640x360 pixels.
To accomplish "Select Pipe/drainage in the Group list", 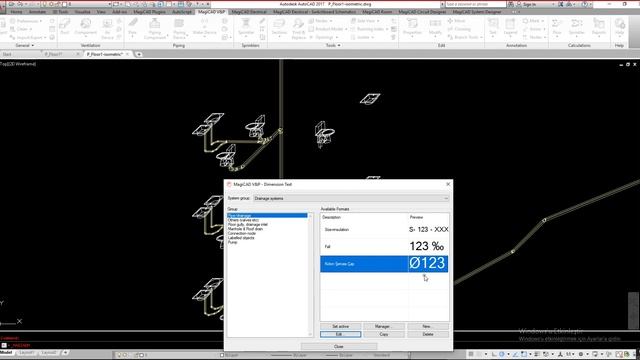I will coord(267,216).
